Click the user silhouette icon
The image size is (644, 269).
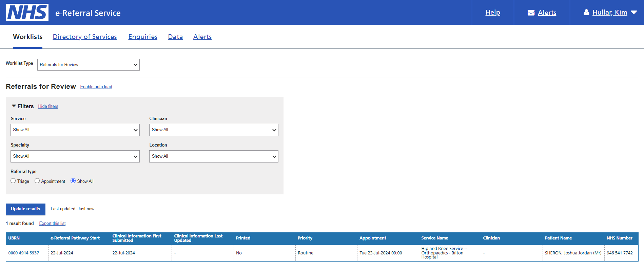tap(586, 13)
